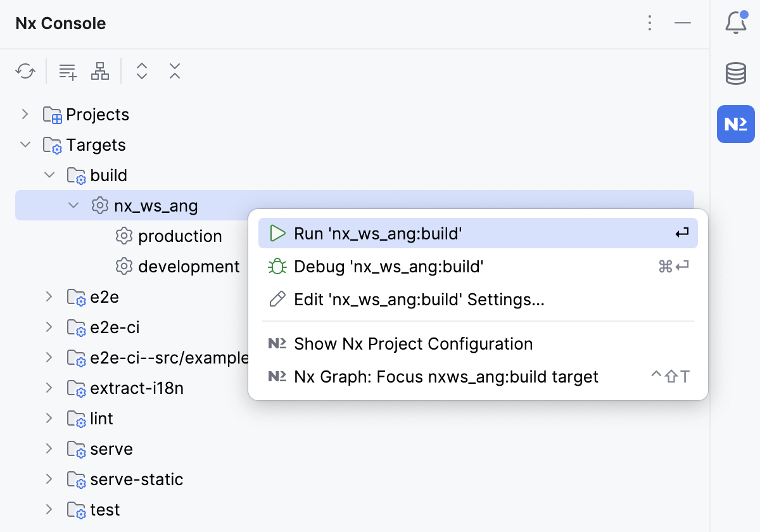Click the green play icon for Run
The image size is (760, 532).
coord(277,233)
